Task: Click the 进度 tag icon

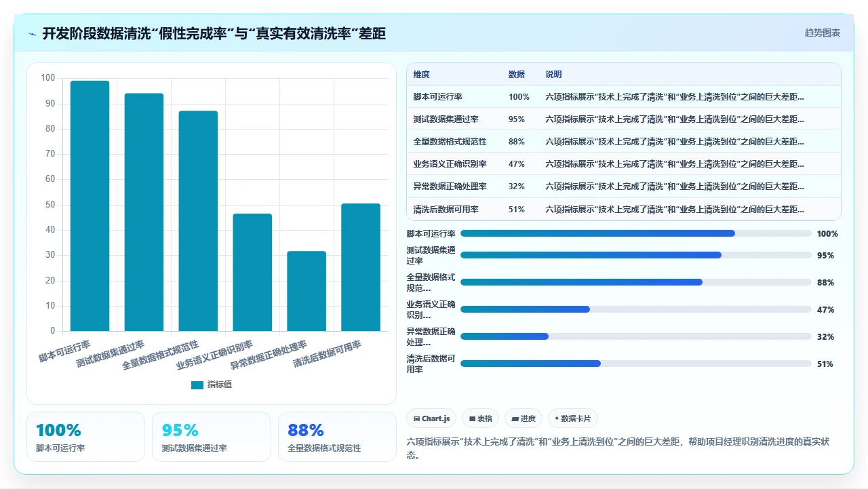Action: coord(515,419)
